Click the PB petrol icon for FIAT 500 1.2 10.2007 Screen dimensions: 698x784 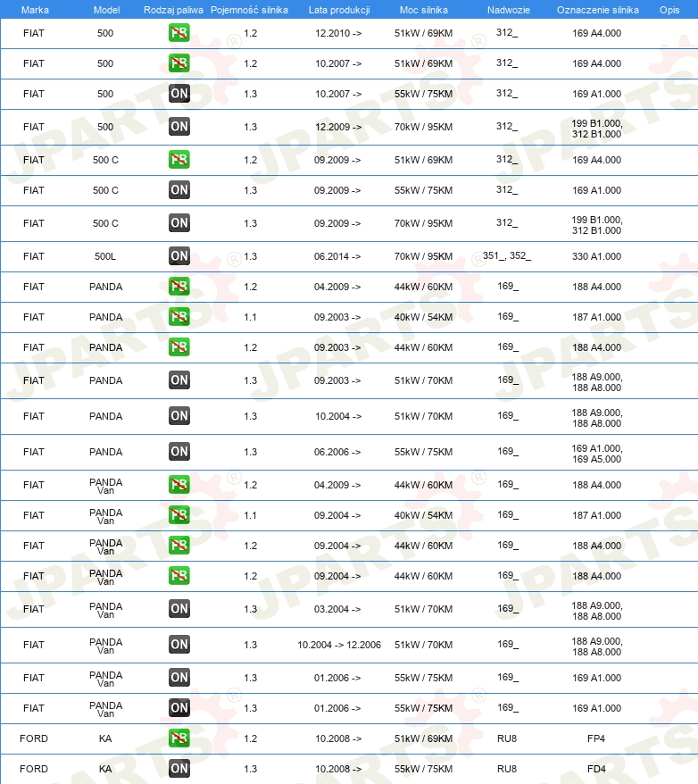(179, 63)
